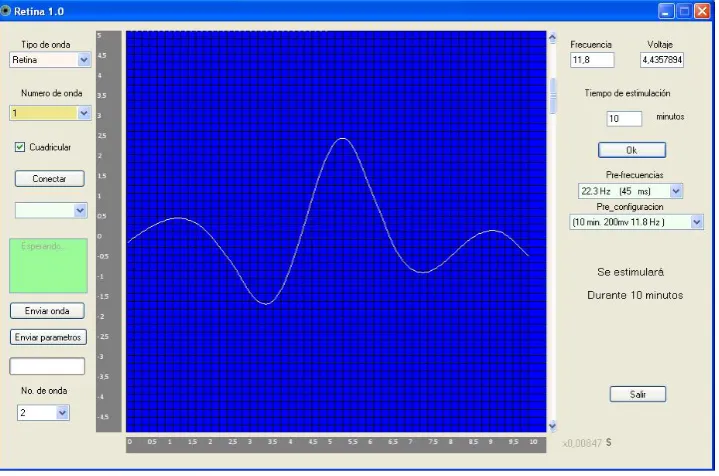Click the Ok button
719x476 pixels.
tap(632, 150)
